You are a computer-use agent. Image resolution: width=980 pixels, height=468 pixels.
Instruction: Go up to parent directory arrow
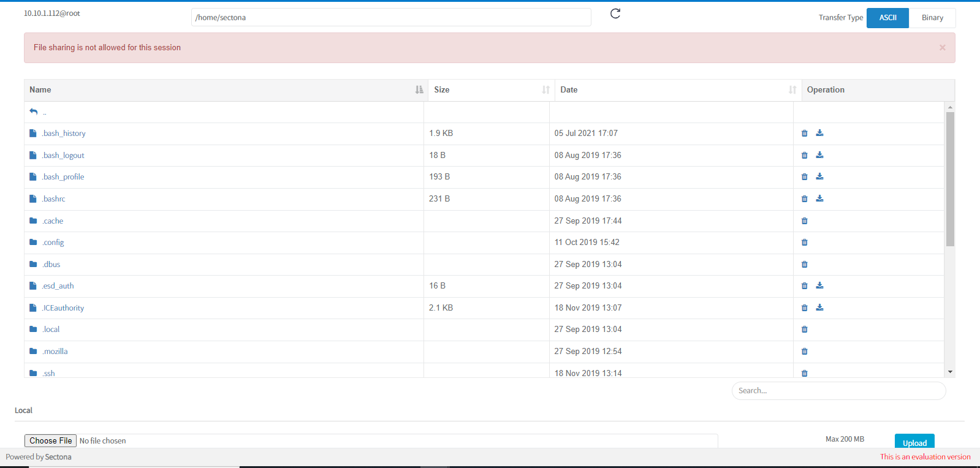click(34, 111)
